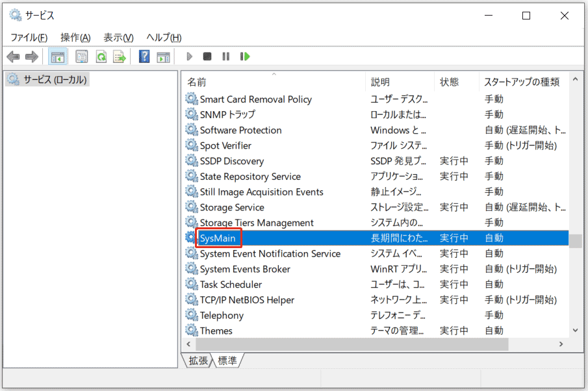Click gear icon next to Telephony
Viewport: 588px width, 391px height.
click(x=192, y=315)
